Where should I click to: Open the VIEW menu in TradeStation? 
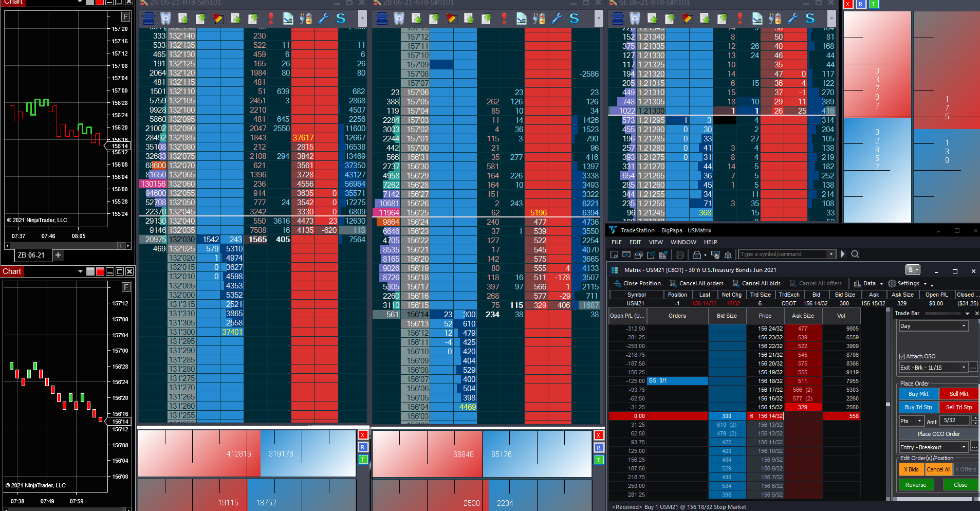[x=656, y=242]
